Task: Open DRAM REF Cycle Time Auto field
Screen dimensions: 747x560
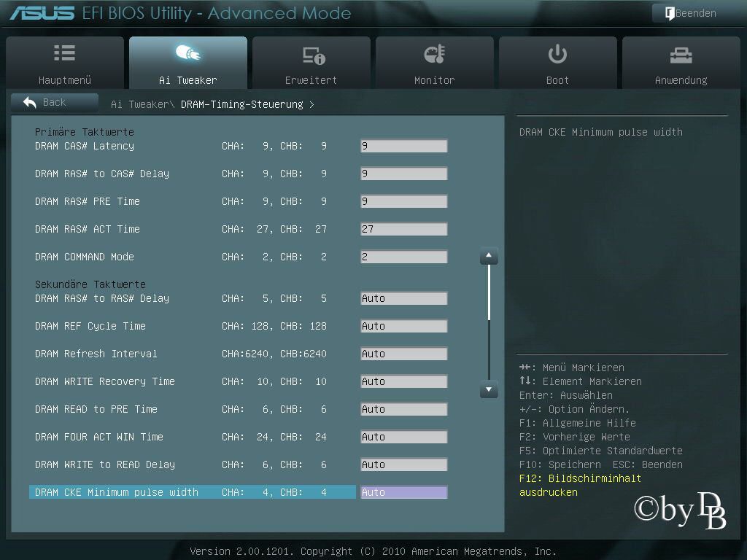Action: (x=404, y=326)
